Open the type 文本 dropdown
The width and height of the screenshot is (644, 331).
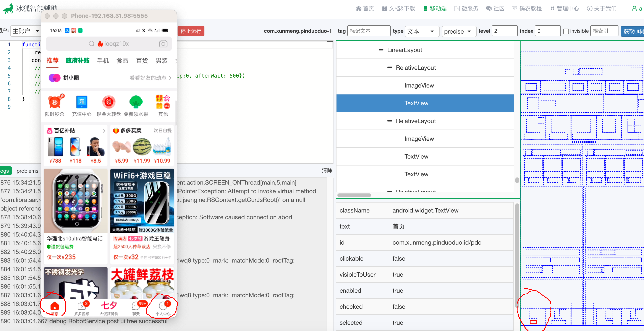tap(422, 31)
